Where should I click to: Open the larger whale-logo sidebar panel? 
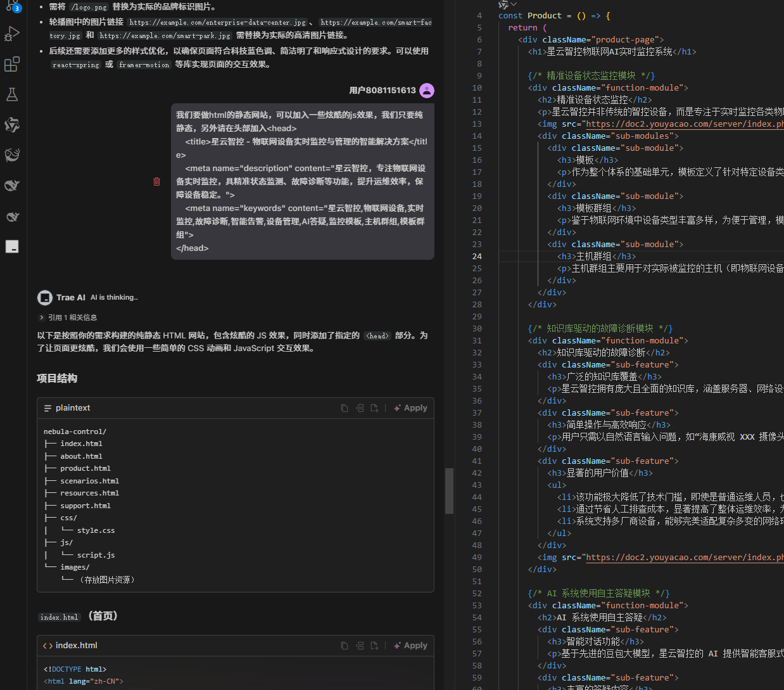pos(12,186)
